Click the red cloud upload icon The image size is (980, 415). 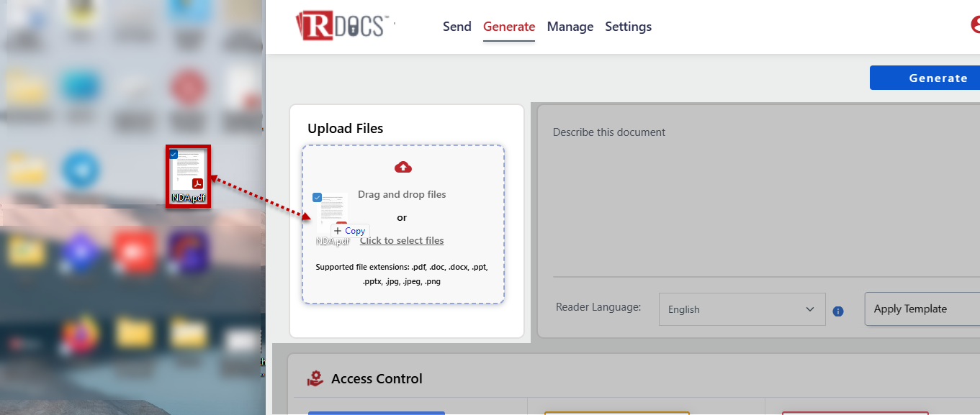403,167
